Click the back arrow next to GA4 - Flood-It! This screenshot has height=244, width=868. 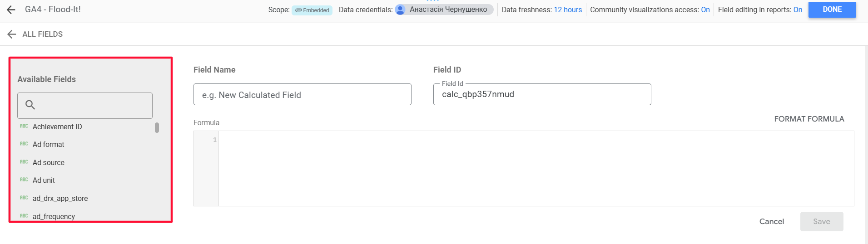[x=11, y=10]
